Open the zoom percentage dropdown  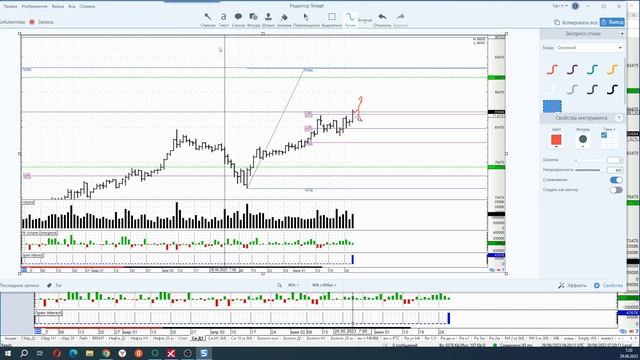click(293, 285)
